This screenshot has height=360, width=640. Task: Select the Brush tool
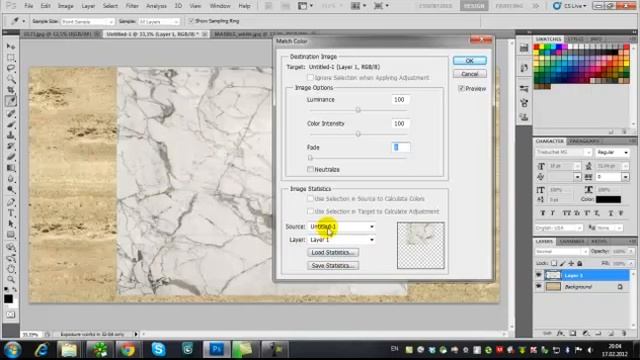(x=11, y=124)
